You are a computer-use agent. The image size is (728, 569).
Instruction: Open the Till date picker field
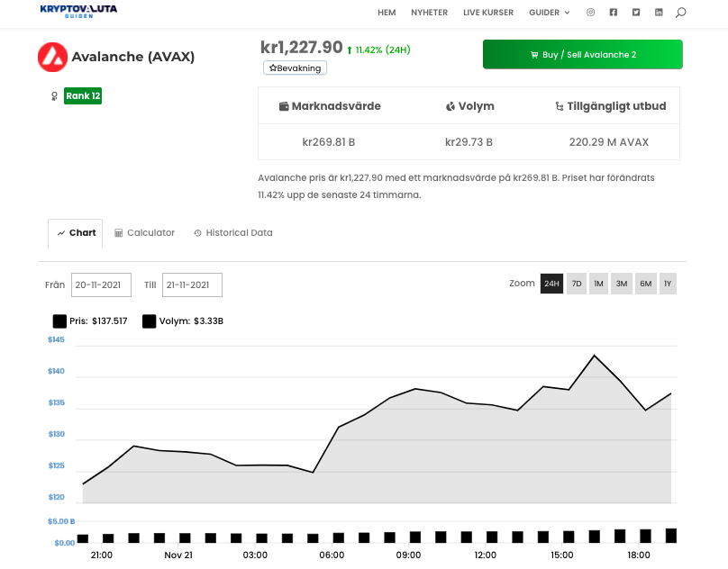tap(192, 284)
